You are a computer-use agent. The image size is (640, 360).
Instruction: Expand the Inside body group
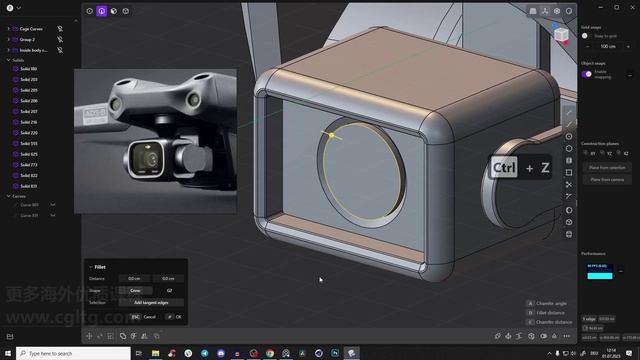[9, 50]
